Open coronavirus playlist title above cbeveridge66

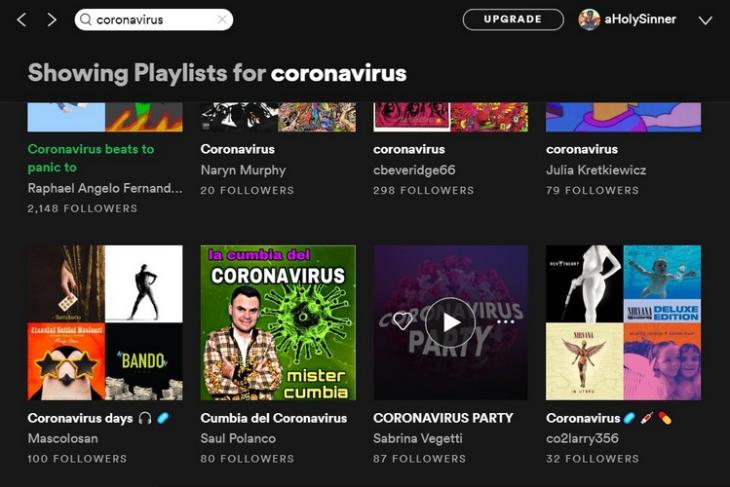[409, 149]
